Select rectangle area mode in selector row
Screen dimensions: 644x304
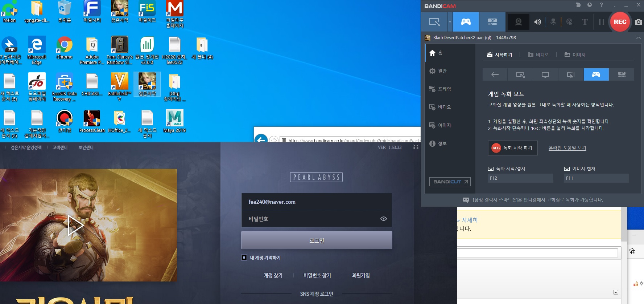coord(520,74)
